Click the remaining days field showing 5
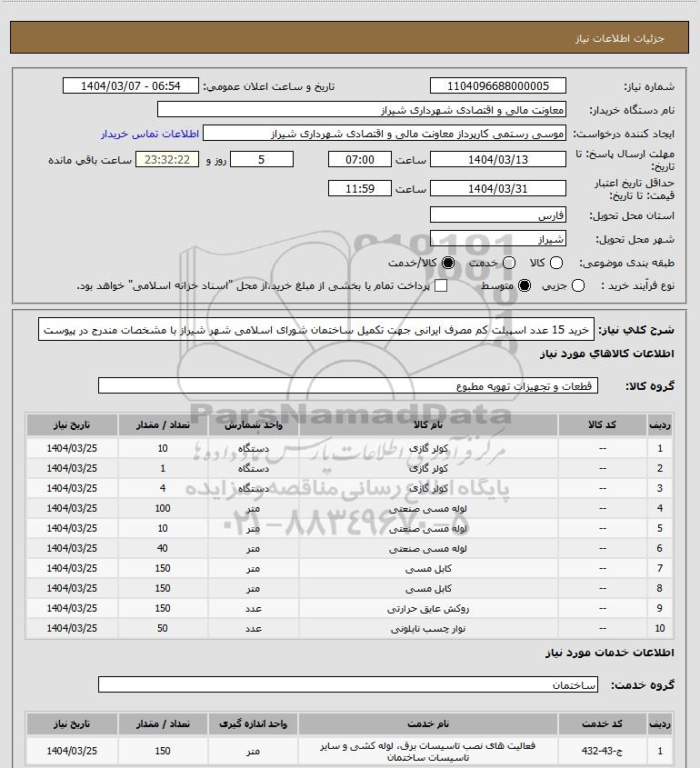 point(262,159)
